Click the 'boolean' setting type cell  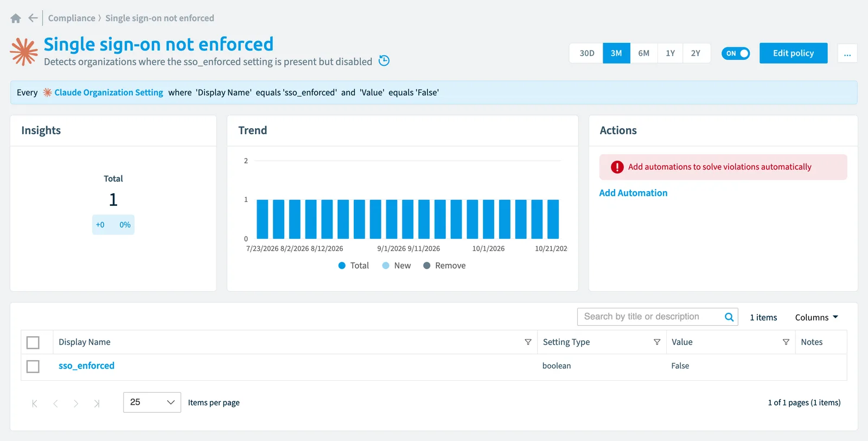click(557, 366)
